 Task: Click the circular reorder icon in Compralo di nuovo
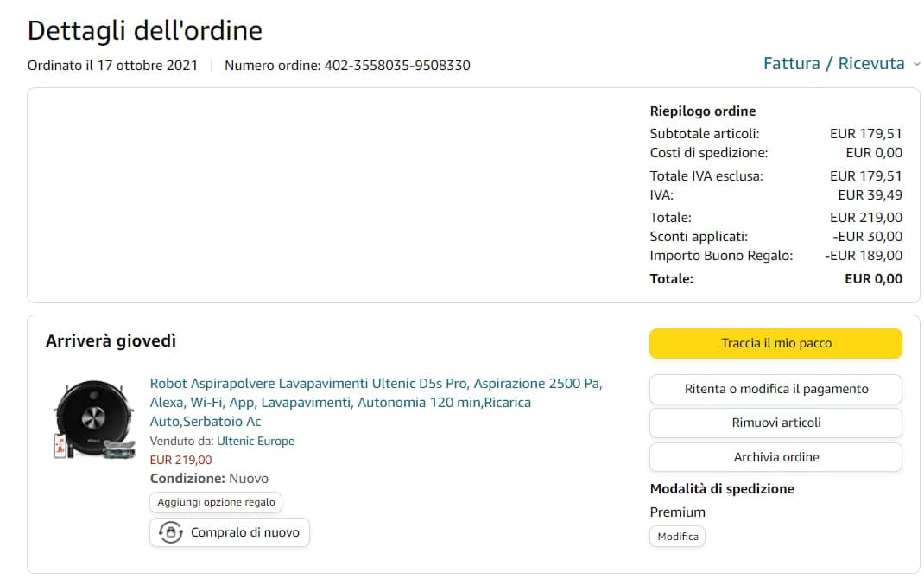(170, 532)
